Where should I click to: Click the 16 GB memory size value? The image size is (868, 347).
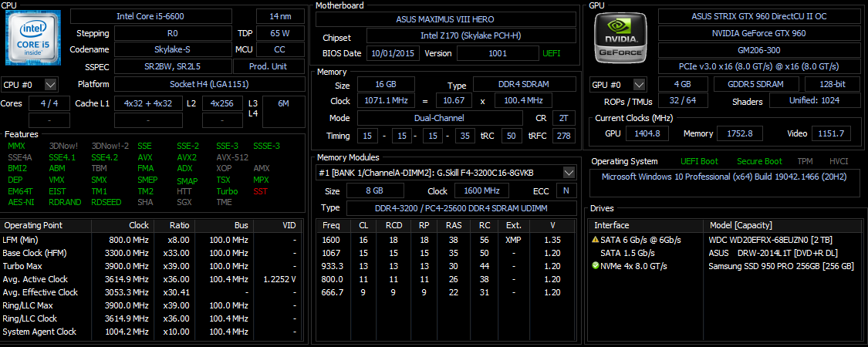coord(387,85)
